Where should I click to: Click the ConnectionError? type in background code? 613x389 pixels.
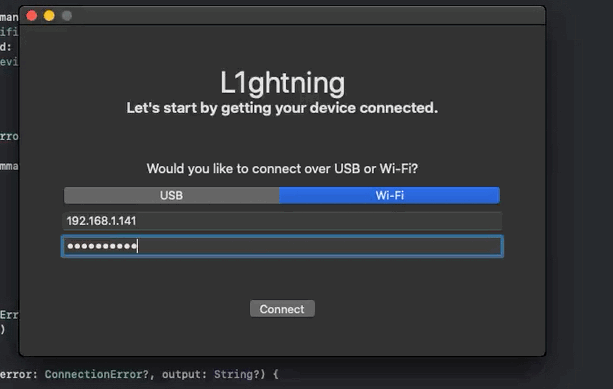click(x=97, y=374)
